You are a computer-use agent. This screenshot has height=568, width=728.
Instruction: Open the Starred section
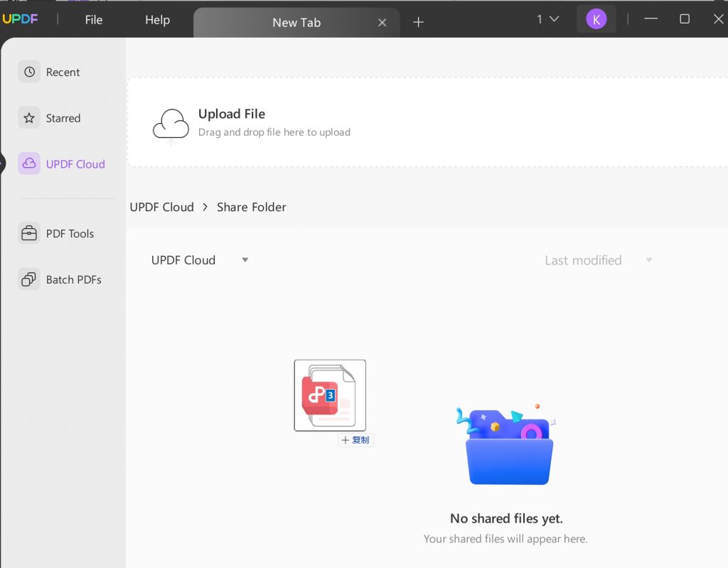[63, 117]
